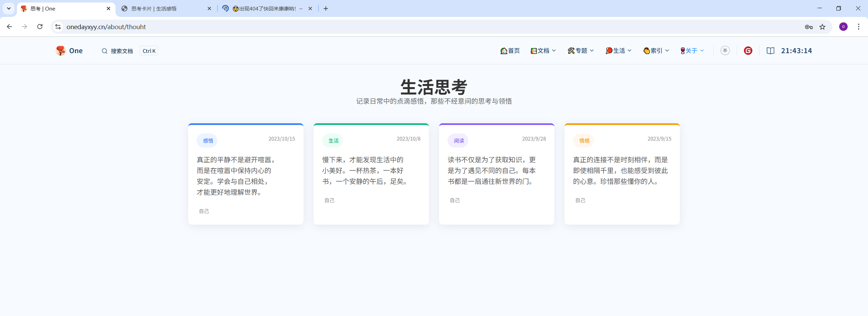The width and height of the screenshot is (868, 316).
Task: Open a new browser tab
Action: (x=326, y=8)
